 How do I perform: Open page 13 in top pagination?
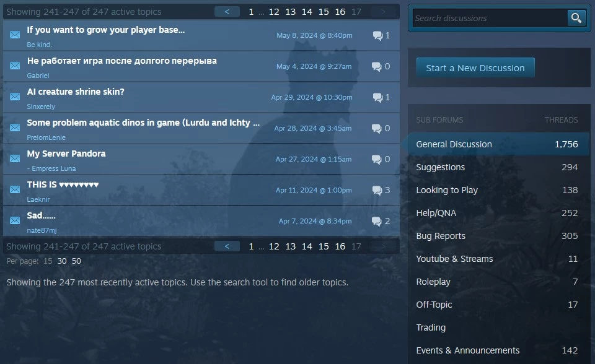tap(290, 12)
